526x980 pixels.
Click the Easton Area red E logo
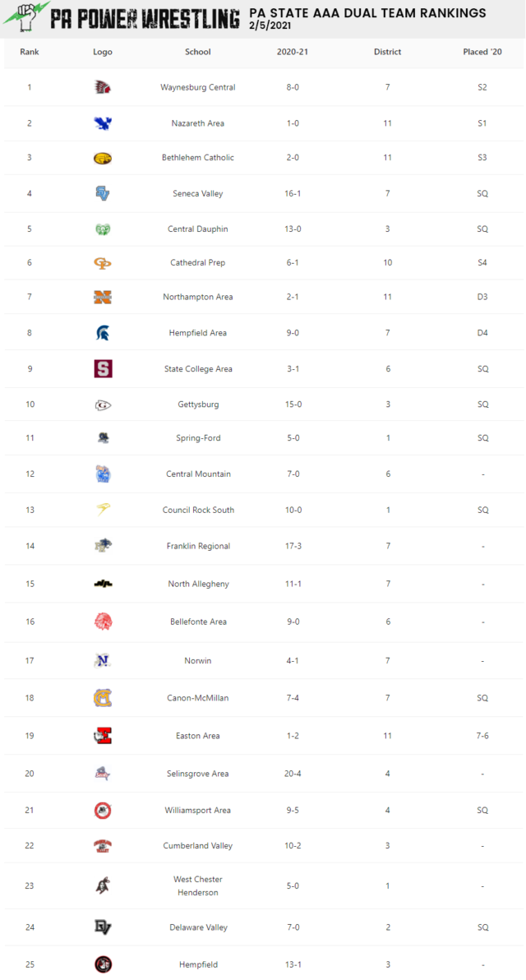[x=103, y=736]
